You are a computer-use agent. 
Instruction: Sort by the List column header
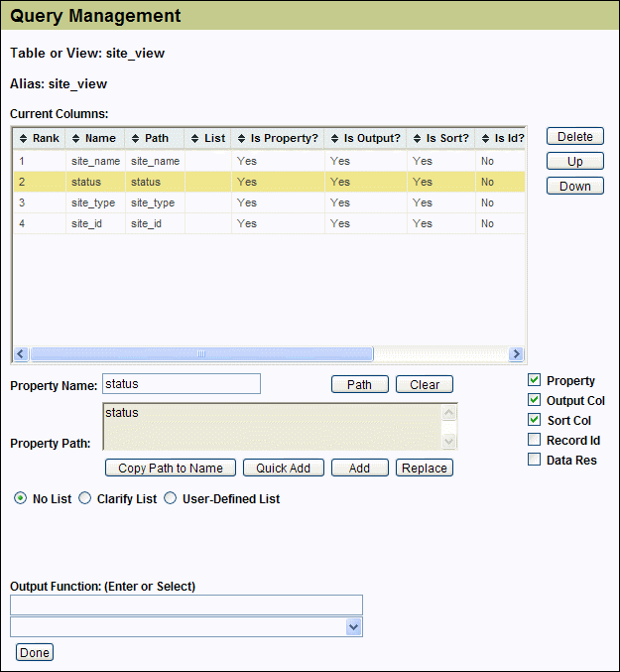coord(207,138)
